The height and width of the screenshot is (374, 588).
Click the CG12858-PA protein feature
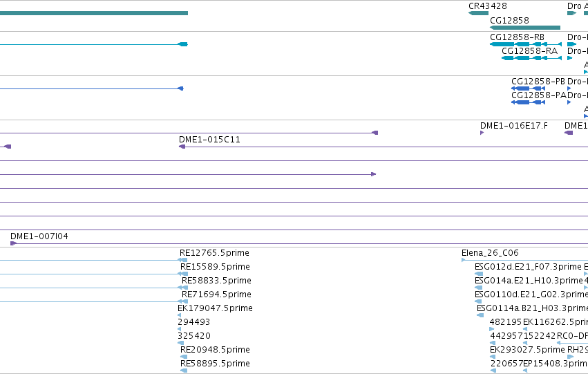[x=529, y=102]
